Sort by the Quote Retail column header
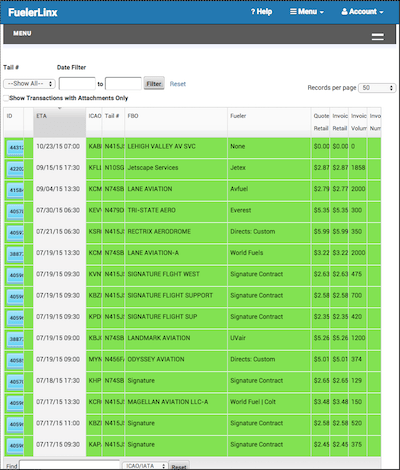 tap(321, 122)
